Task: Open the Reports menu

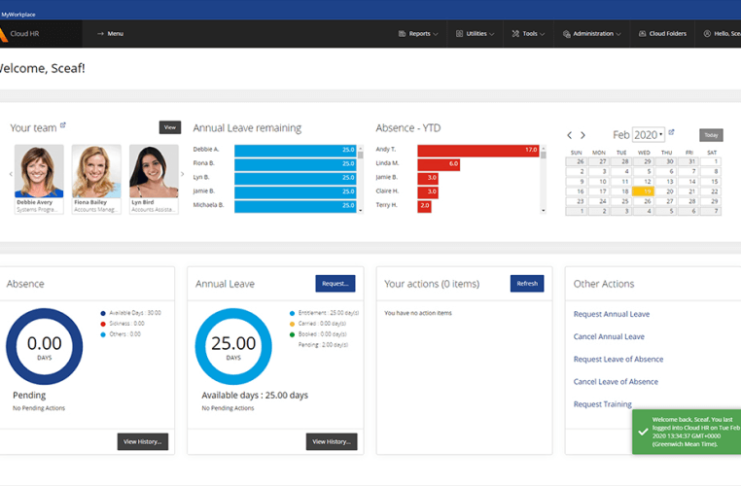Action: coord(418,34)
